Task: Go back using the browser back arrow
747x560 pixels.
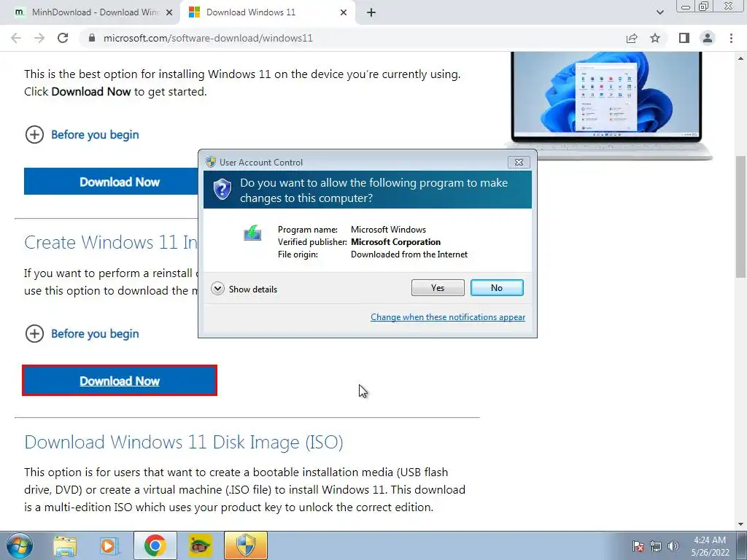Action: click(x=16, y=38)
